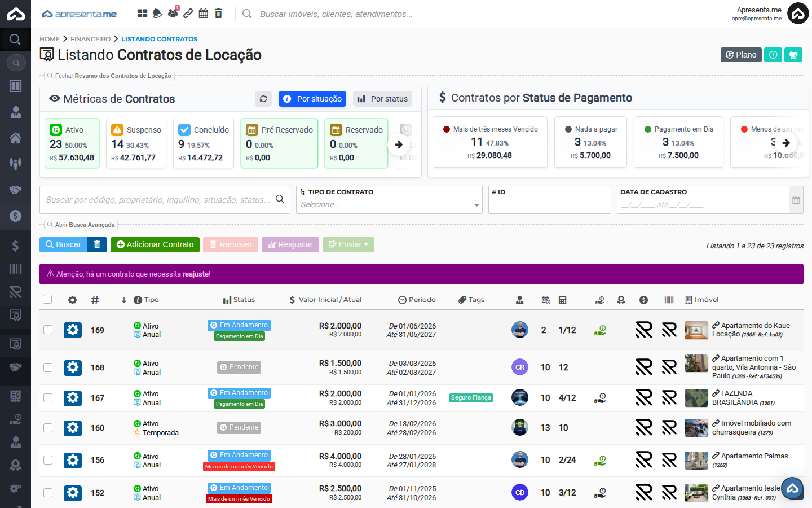Click the dollar-circle icon in left sidebar
Screen dimensions: 812x508
point(15,216)
